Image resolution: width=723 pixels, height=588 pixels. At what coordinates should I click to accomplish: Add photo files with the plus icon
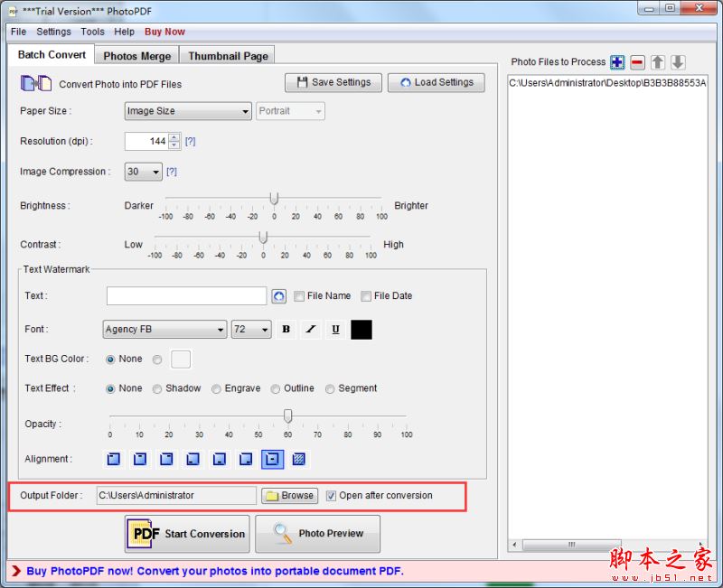click(x=617, y=61)
